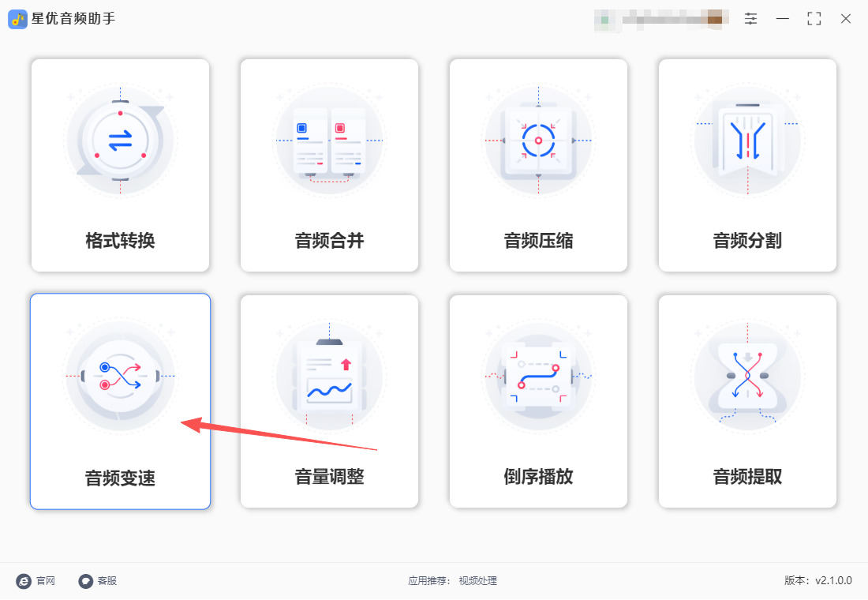
Task: Click the 官网 globe icon
Action: [24, 580]
